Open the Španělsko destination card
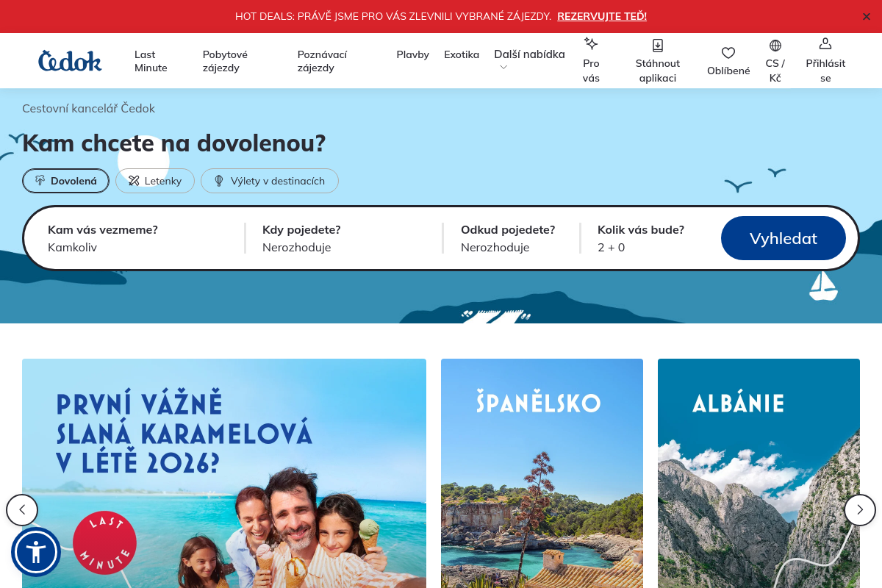 542,473
